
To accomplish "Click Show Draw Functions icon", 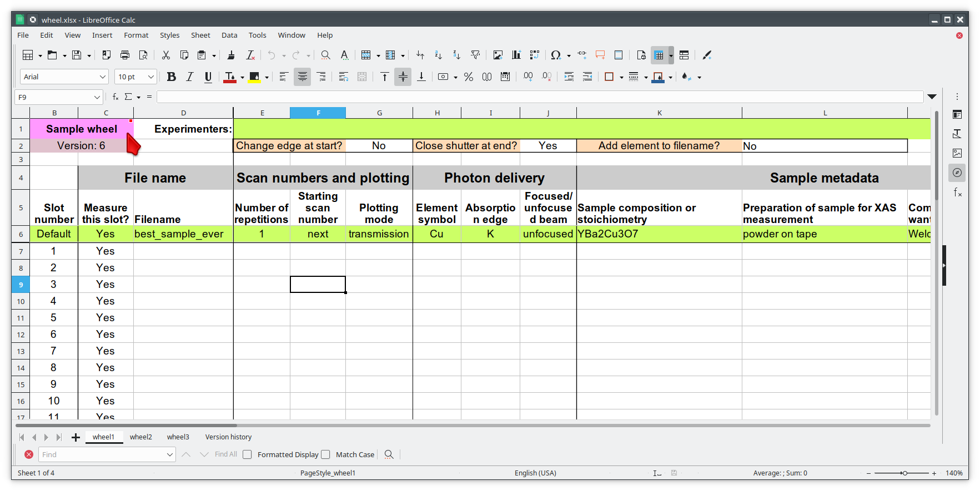I will click(707, 55).
